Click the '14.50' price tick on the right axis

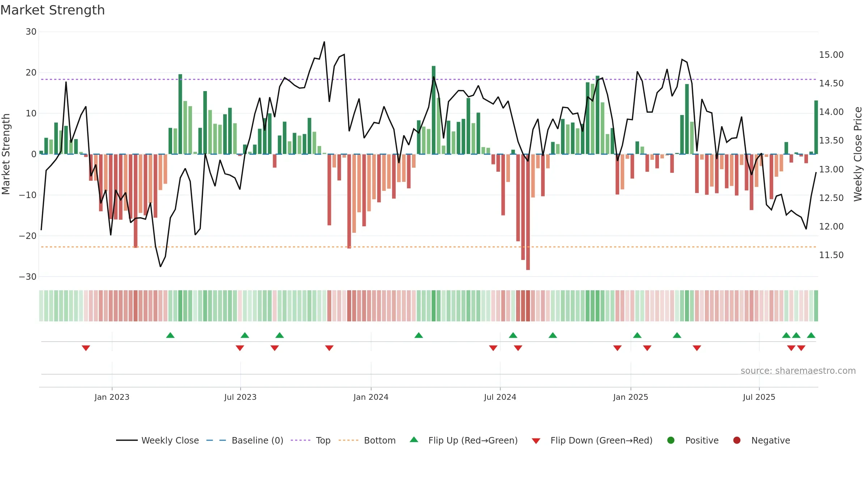coord(831,84)
